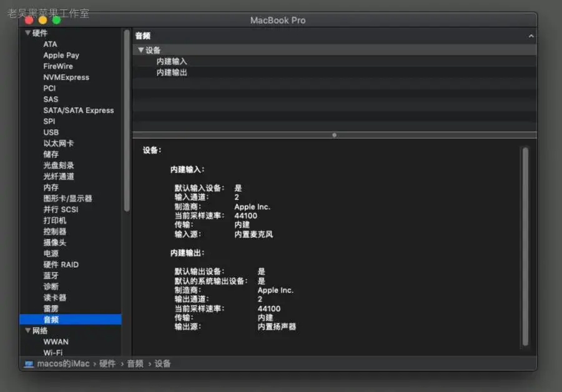Click the computer icon in path bar
562x392 pixels.
pyautogui.click(x=29, y=364)
